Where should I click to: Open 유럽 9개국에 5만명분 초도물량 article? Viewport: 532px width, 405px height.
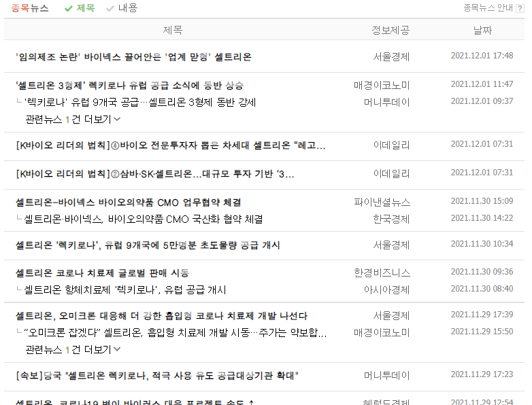[148, 245]
